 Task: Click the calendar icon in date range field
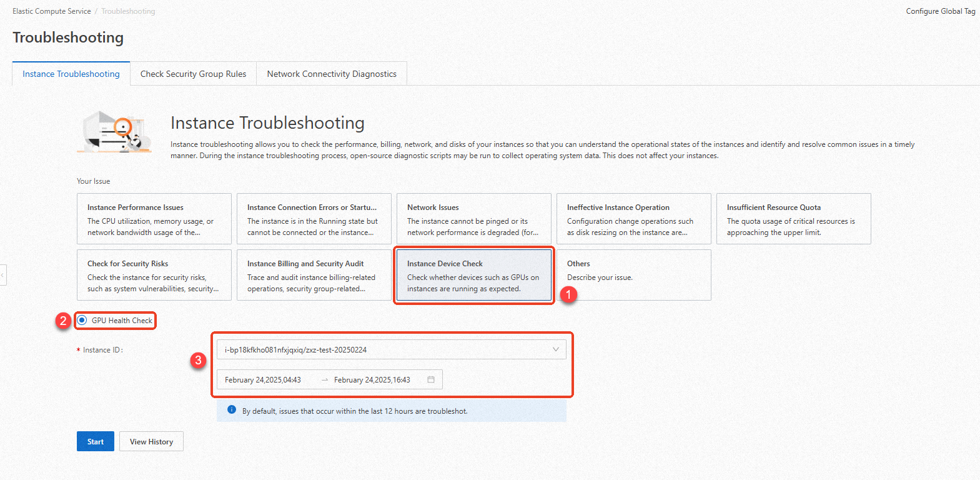click(431, 379)
